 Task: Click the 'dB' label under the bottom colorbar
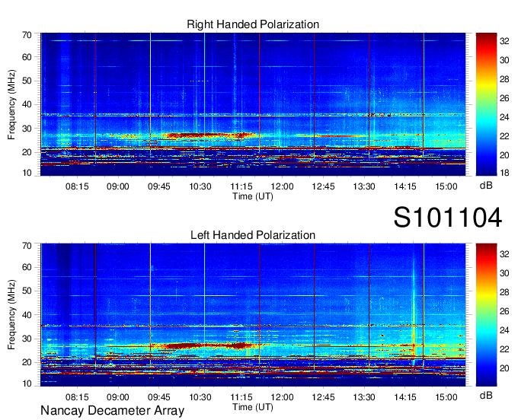[486, 395]
